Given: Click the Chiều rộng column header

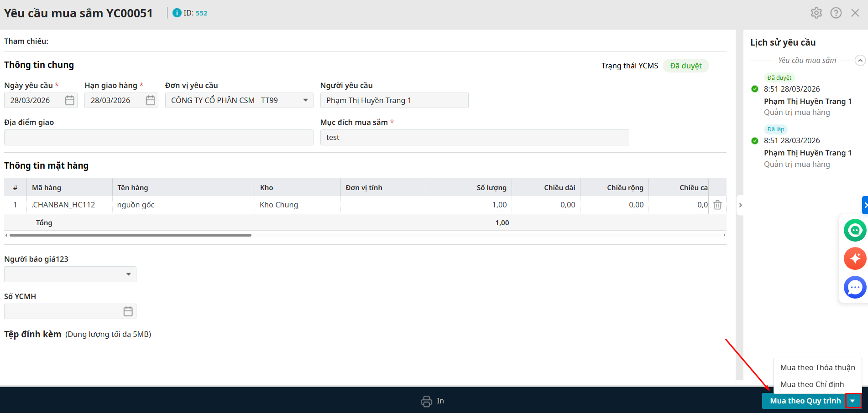Looking at the screenshot, I should [615, 187].
